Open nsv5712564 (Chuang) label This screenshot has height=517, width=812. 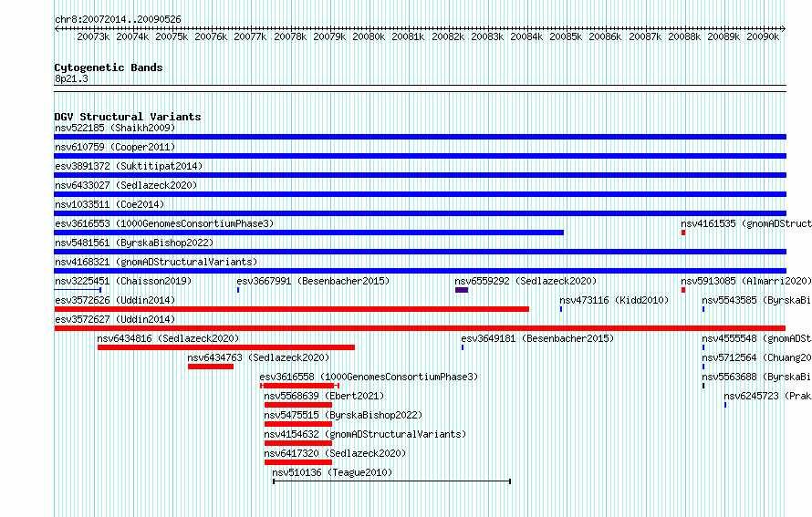point(756,357)
